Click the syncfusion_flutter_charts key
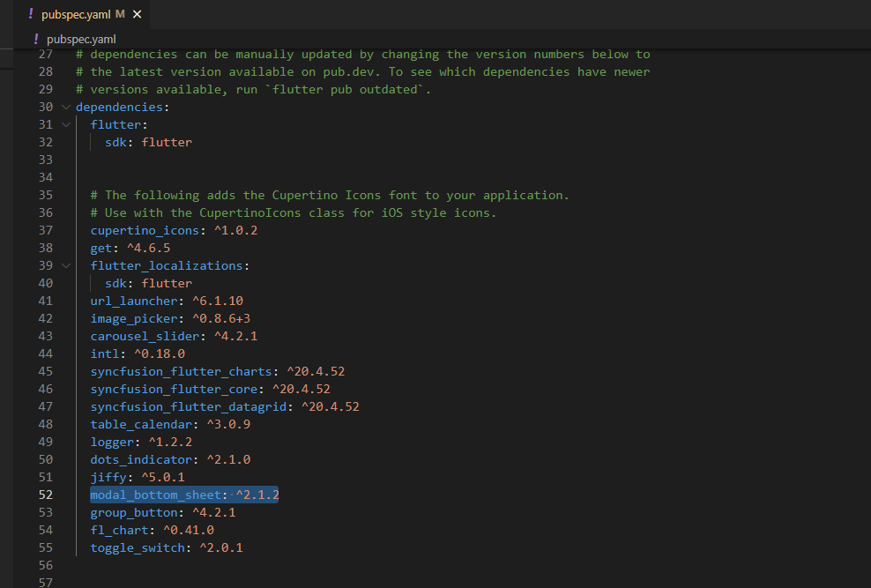871x588 pixels. pyautogui.click(x=181, y=371)
